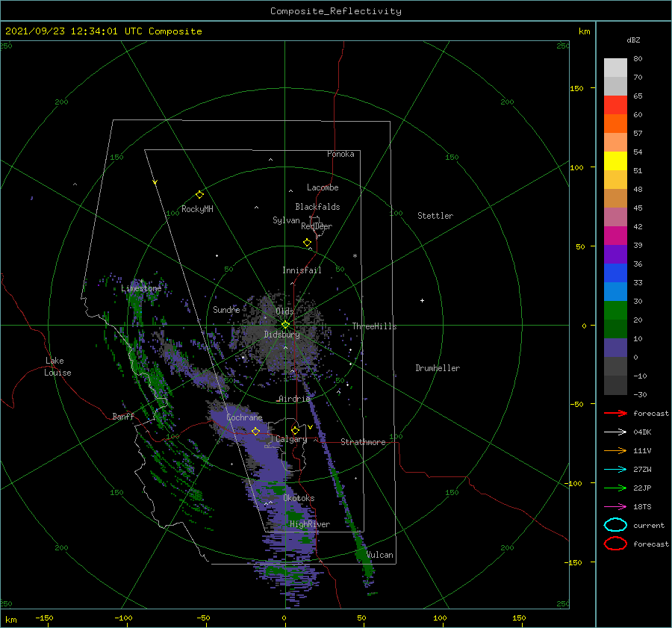
Task: Click the Vulcan label
Action: click(380, 555)
